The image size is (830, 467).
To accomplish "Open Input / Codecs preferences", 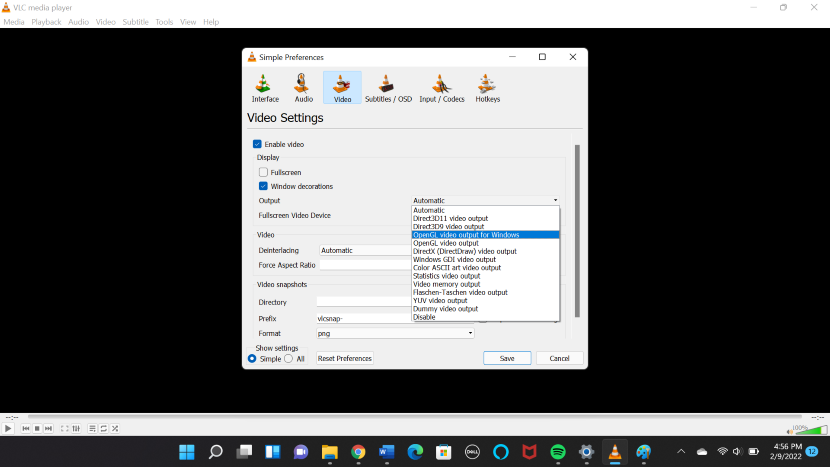I will pos(441,88).
